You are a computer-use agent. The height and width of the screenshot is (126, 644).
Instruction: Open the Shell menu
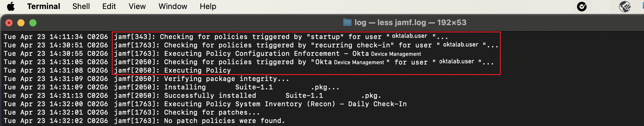pyautogui.click(x=81, y=6)
